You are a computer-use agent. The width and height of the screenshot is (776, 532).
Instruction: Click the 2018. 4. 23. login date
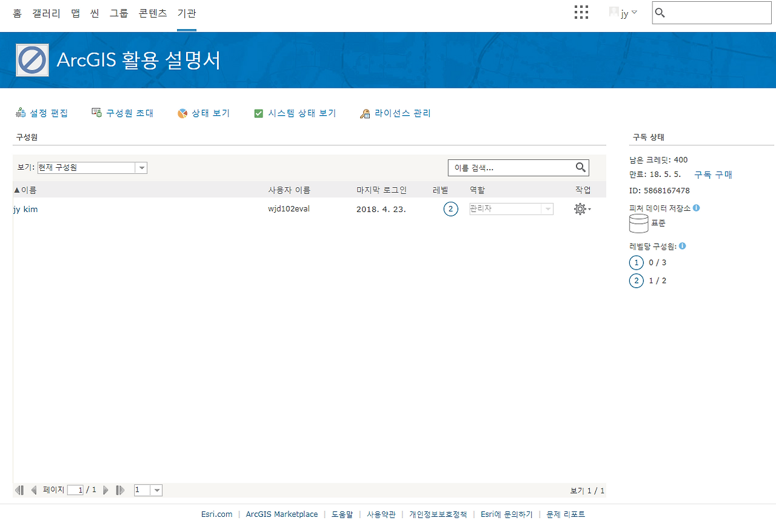click(381, 210)
